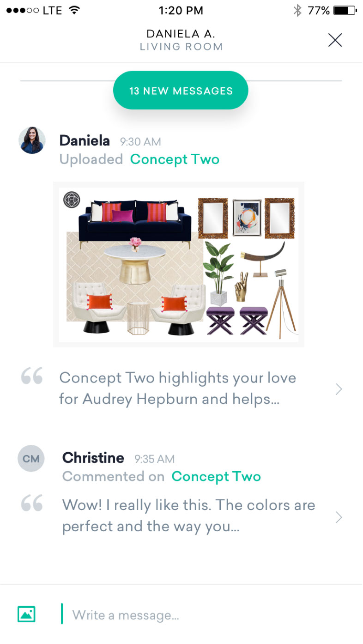The width and height of the screenshot is (363, 644).
Task: Tap the quote mark icon beside Daniela's message
Action: pyautogui.click(x=32, y=376)
